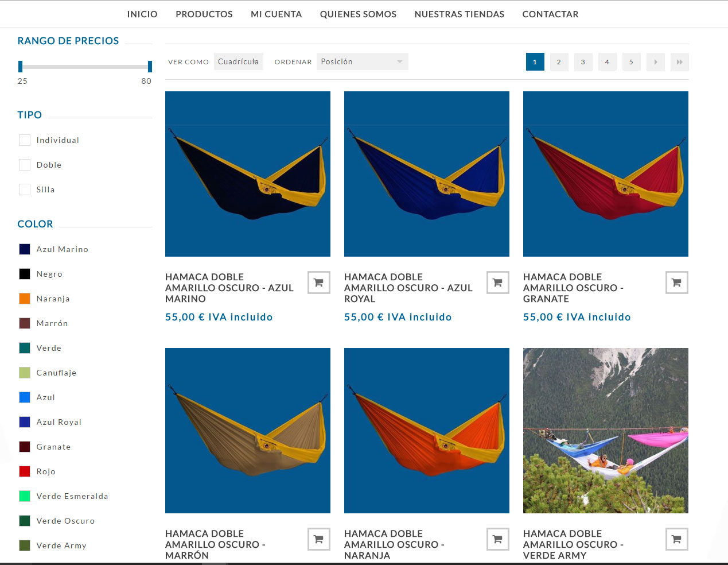Open Hamaca Doble Amarillo Oscuro - Verde Army title

coord(574,544)
